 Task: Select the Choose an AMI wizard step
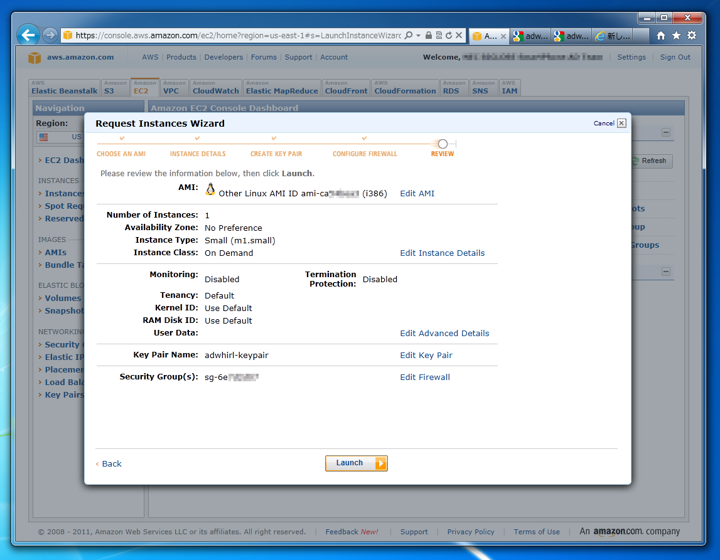121,154
